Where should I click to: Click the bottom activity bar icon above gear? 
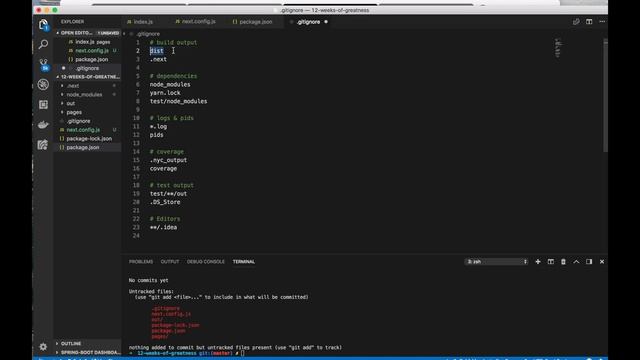43,145
